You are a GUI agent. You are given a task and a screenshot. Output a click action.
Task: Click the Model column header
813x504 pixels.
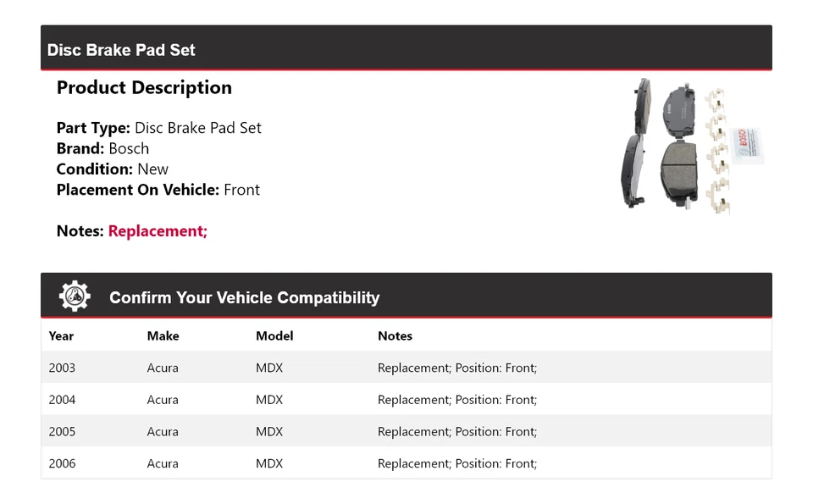tap(274, 336)
